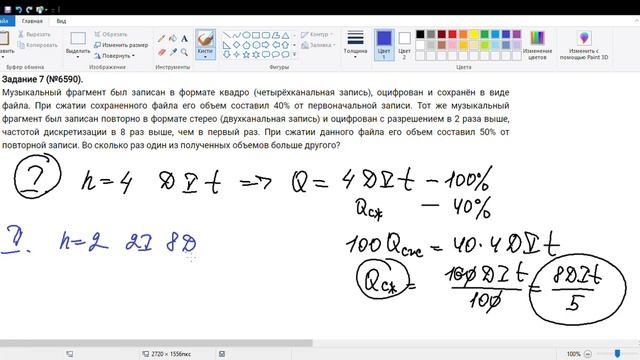The image size is (640, 360).
Task: Select the Eraser tool
Action: pos(162,52)
